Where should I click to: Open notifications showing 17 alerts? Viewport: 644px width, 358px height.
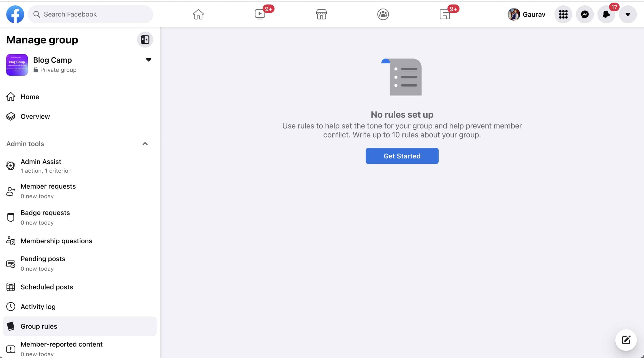606,14
